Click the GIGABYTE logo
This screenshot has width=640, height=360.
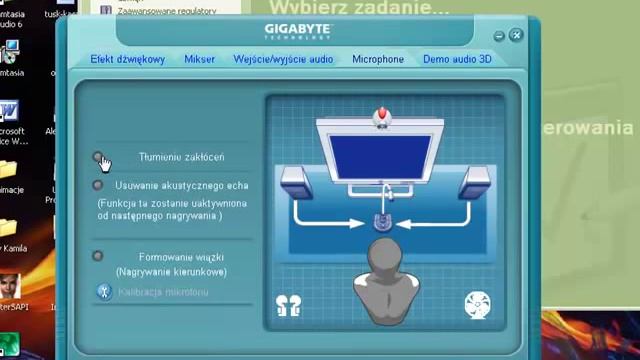pyautogui.click(x=298, y=31)
